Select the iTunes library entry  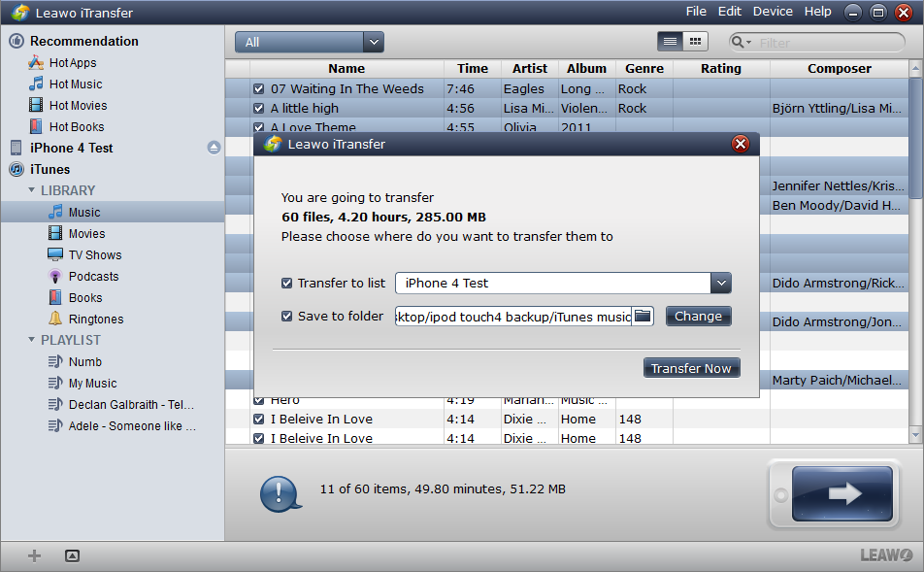click(x=49, y=169)
